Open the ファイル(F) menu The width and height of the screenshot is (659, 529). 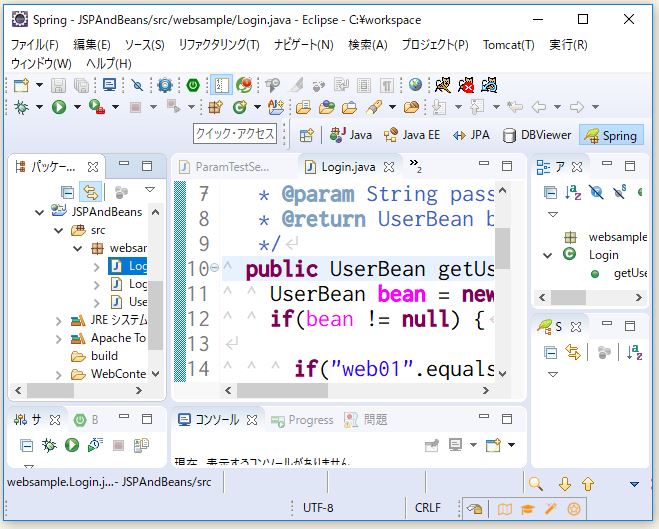[34, 45]
